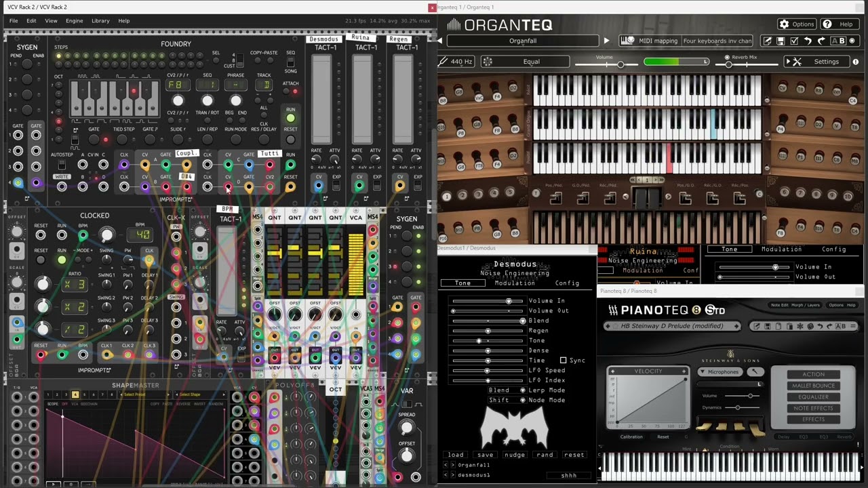Image resolution: width=868 pixels, height=488 pixels.
Task: Open the Pianoteq toolbar menu icon
Action: [x=853, y=326]
